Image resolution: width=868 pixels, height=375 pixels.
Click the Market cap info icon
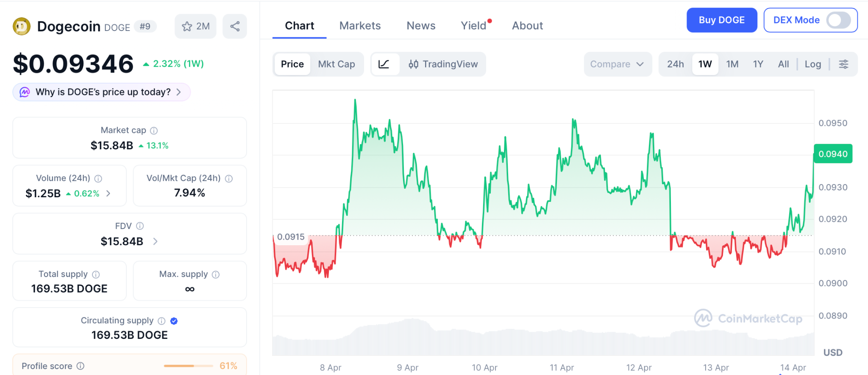pyautogui.click(x=154, y=131)
